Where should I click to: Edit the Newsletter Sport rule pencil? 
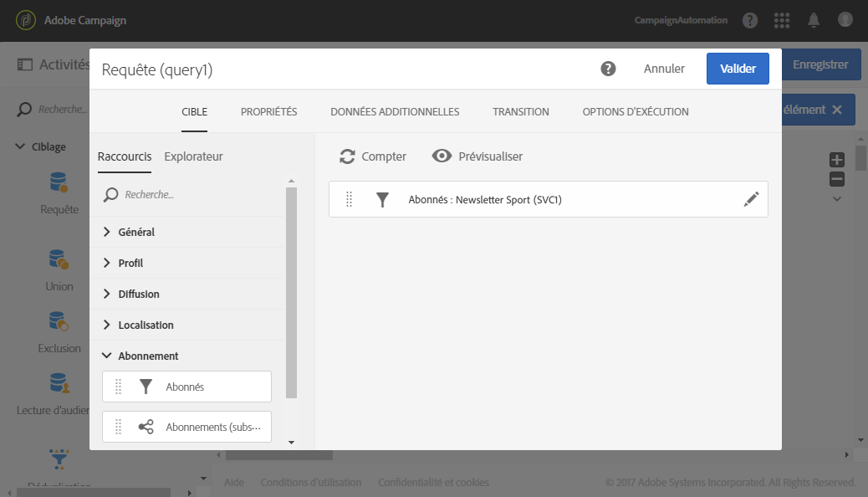(x=751, y=199)
